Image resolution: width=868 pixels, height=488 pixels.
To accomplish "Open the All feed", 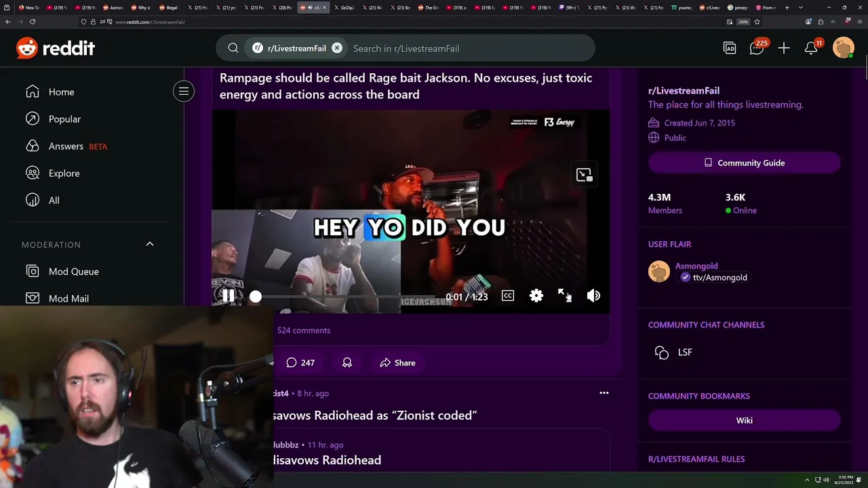I will (54, 200).
